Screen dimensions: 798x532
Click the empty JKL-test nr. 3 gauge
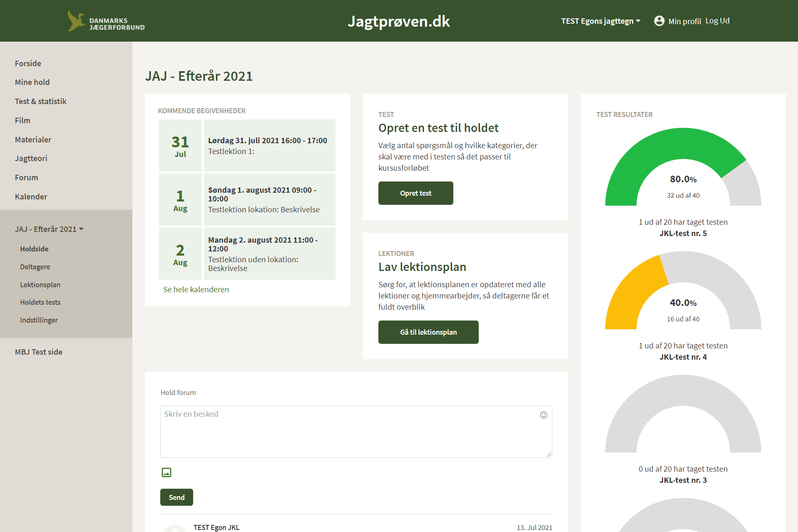683,414
